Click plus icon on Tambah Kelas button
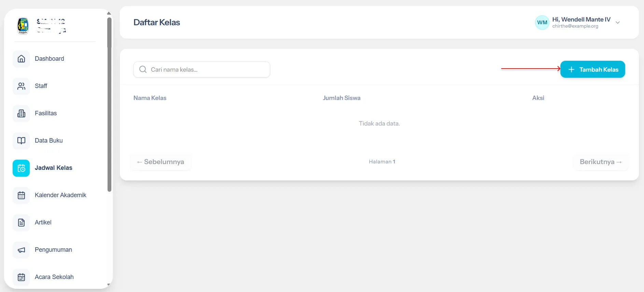The image size is (644, 292). pyautogui.click(x=571, y=69)
